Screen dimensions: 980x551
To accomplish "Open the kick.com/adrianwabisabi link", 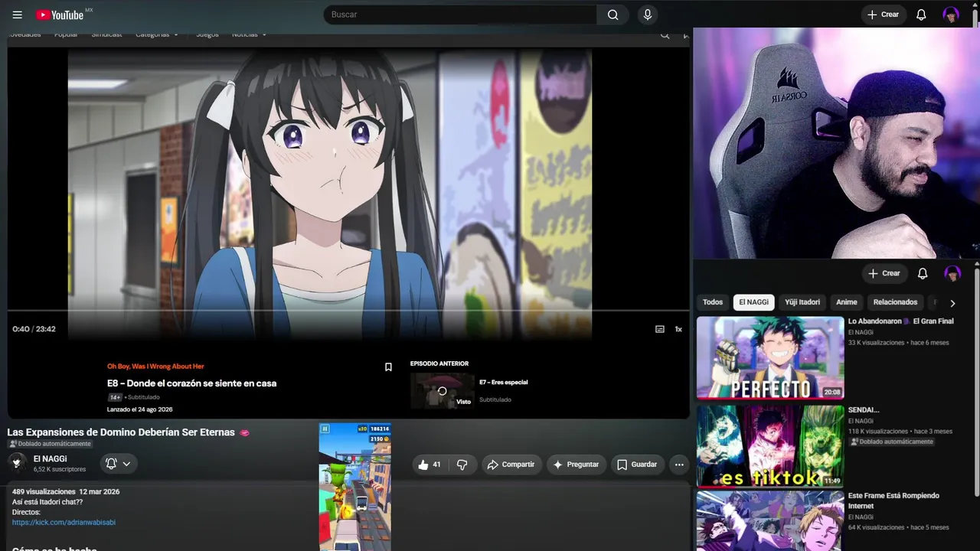I will 64,523.
